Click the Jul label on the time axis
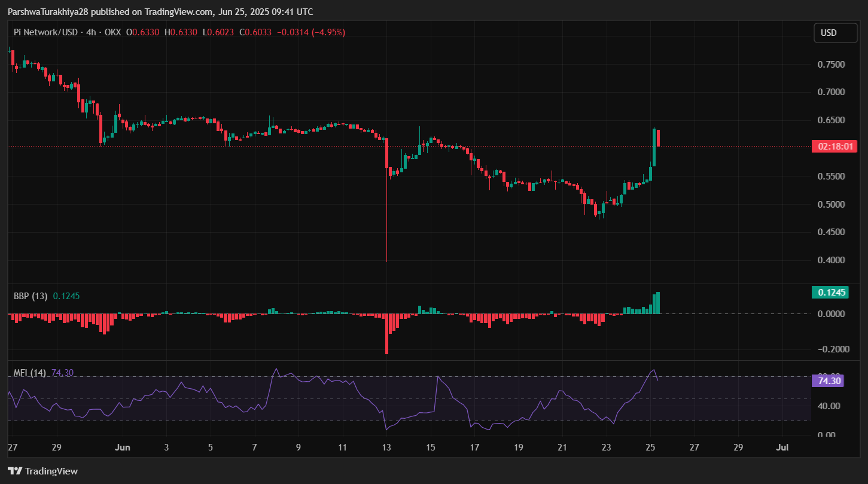Screen dimensions: 868x484 782,447
